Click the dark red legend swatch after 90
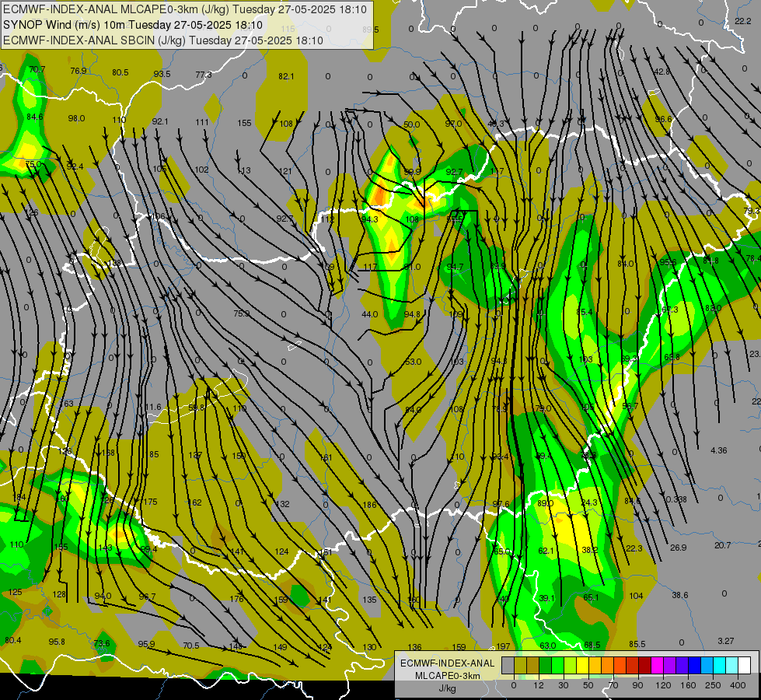 (644, 665)
